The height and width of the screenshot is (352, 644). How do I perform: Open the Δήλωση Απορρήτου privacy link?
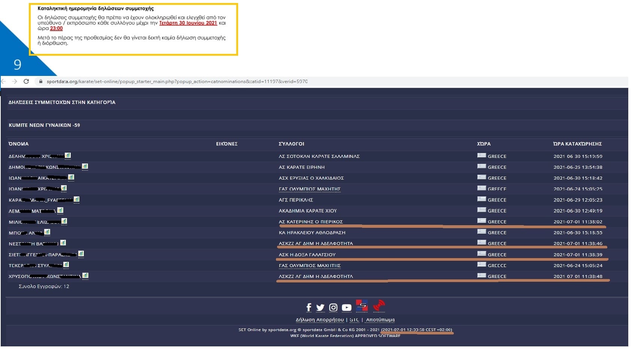319,320
